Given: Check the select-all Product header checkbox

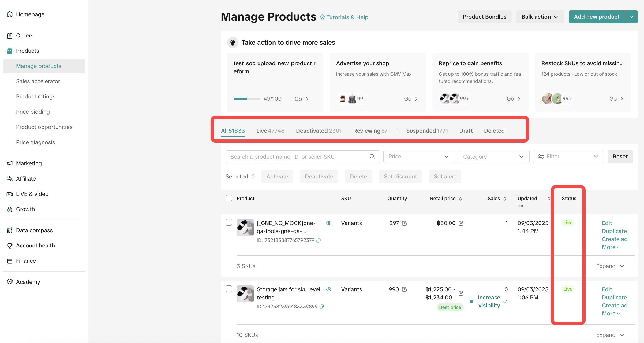Looking at the screenshot, I should (x=229, y=198).
